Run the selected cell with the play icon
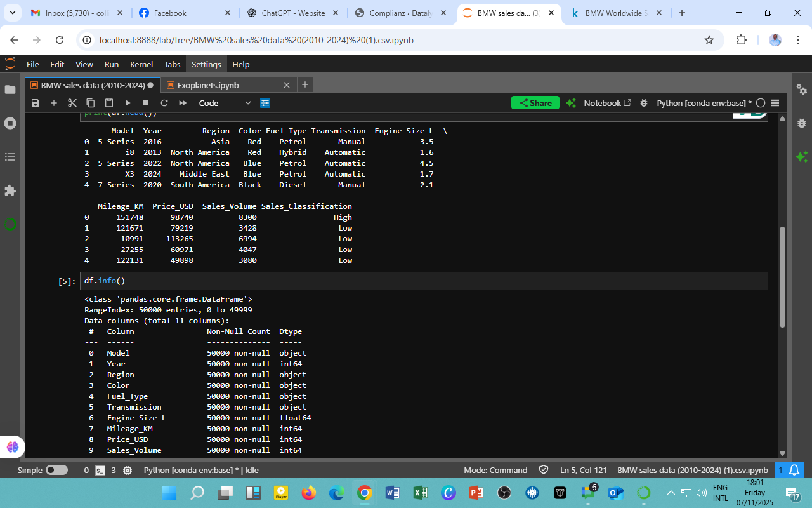The image size is (812, 508). coord(128,103)
